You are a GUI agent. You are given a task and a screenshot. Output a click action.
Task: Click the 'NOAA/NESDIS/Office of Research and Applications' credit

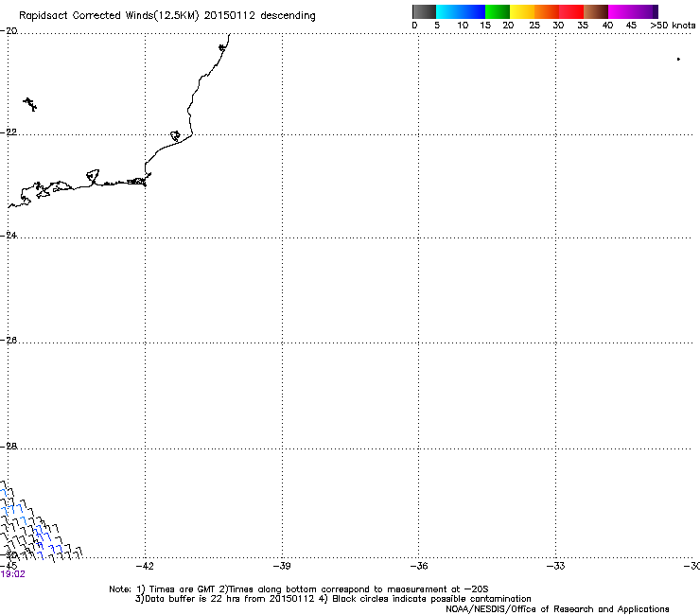[557, 609]
